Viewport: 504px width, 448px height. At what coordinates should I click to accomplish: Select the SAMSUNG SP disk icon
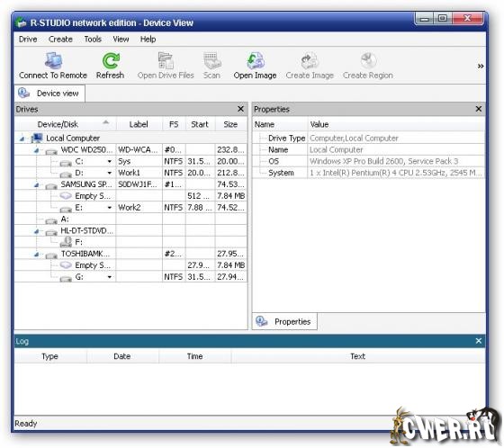coord(51,185)
